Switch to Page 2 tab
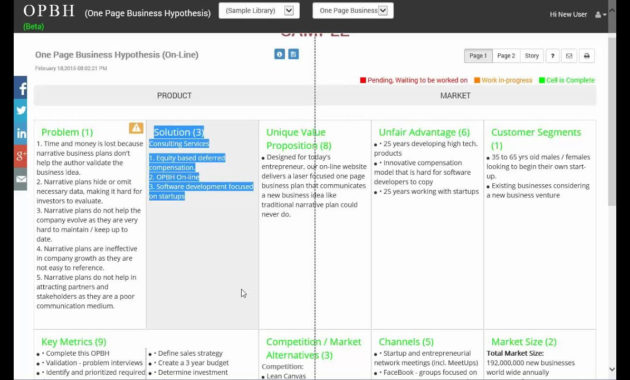 click(x=506, y=56)
